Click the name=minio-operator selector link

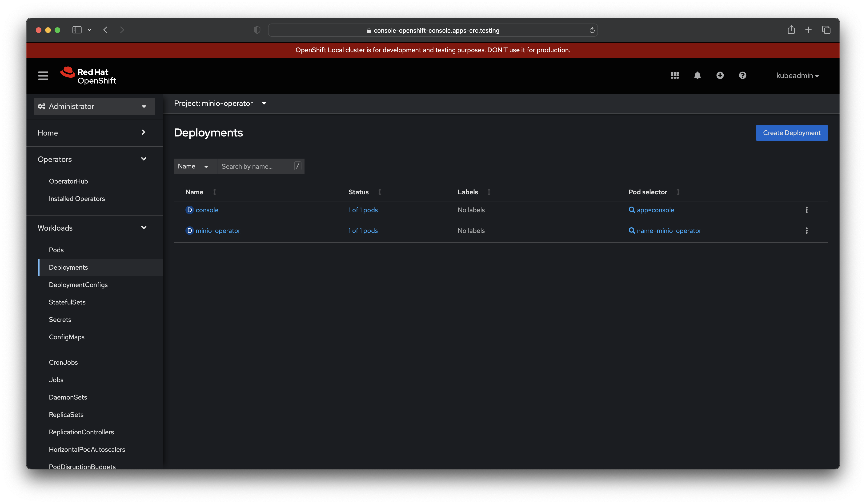(x=669, y=231)
